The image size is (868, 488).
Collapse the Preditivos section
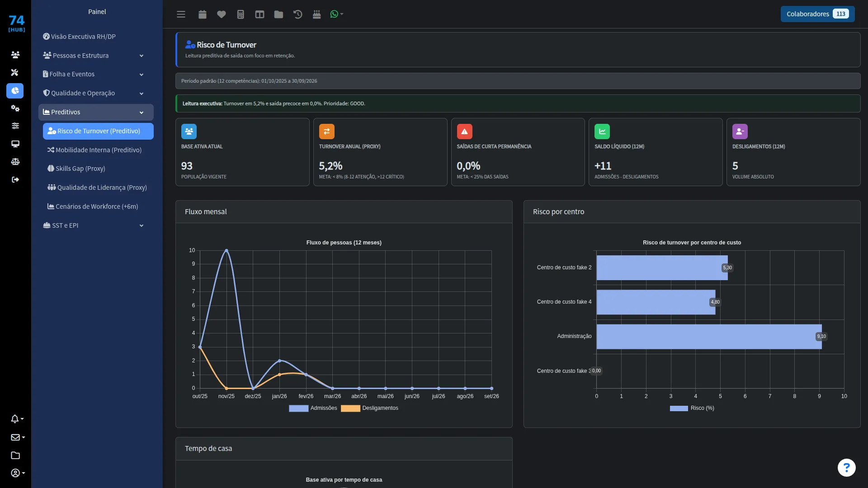(96, 112)
